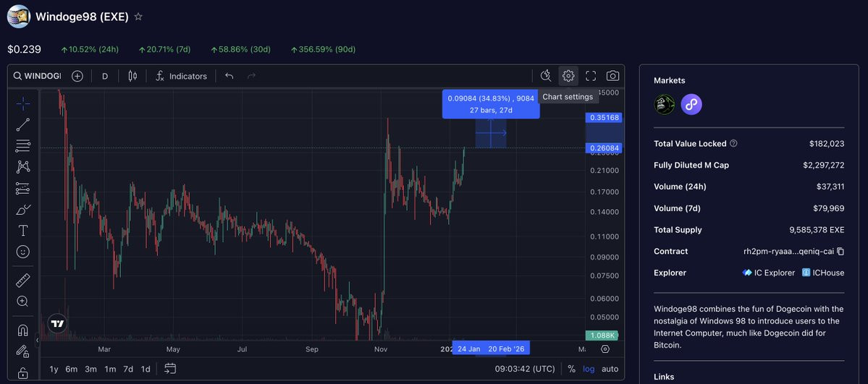Open the purple link market icon
868x384 pixels.
point(691,104)
